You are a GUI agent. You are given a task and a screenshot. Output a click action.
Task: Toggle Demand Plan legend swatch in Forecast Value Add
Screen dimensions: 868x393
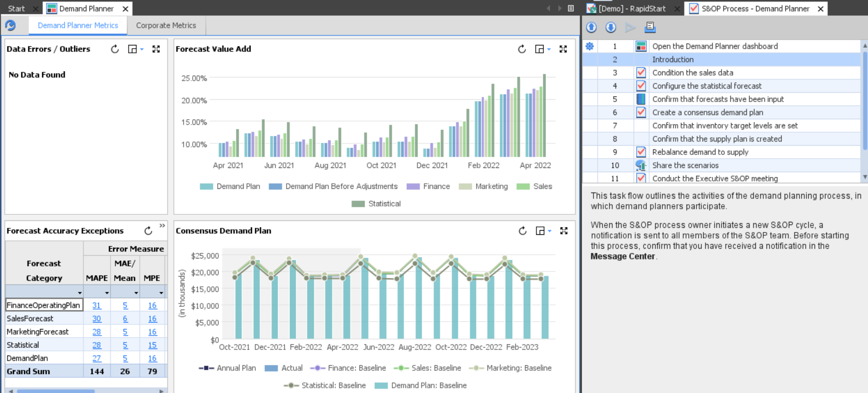click(206, 187)
